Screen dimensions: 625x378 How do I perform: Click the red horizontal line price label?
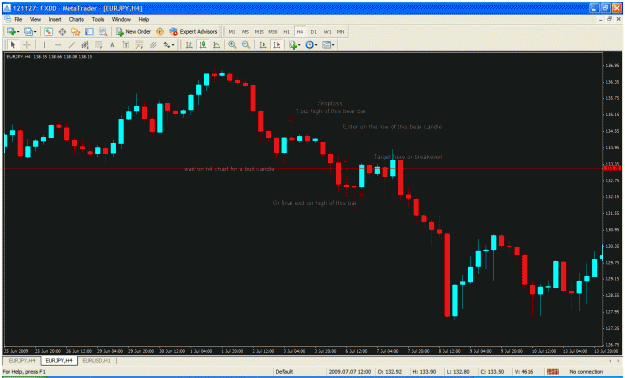click(612, 168)
